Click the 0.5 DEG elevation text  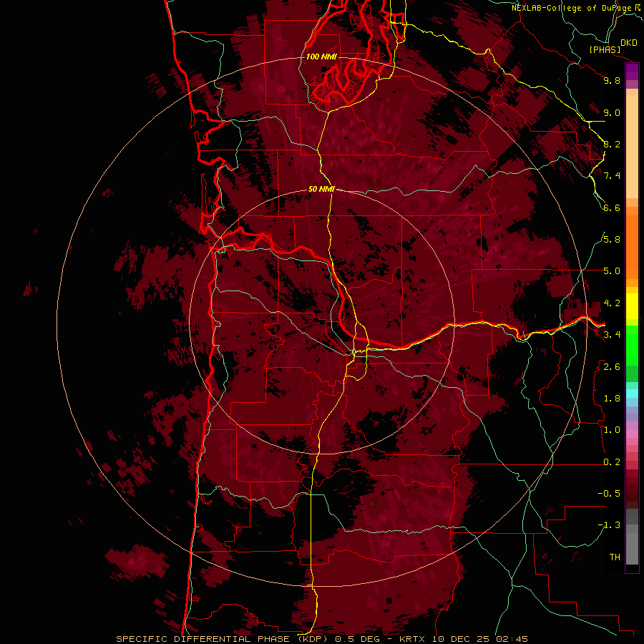[356, 639]
